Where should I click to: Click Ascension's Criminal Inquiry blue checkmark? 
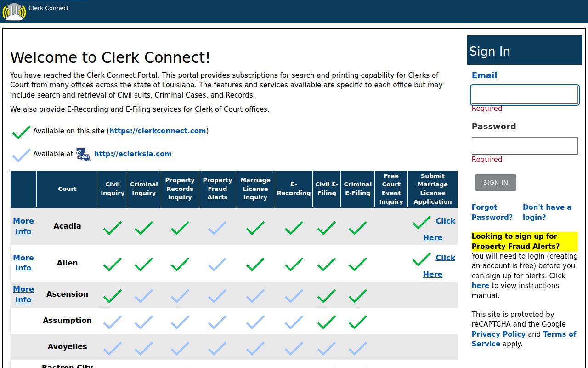click(144, 296)
